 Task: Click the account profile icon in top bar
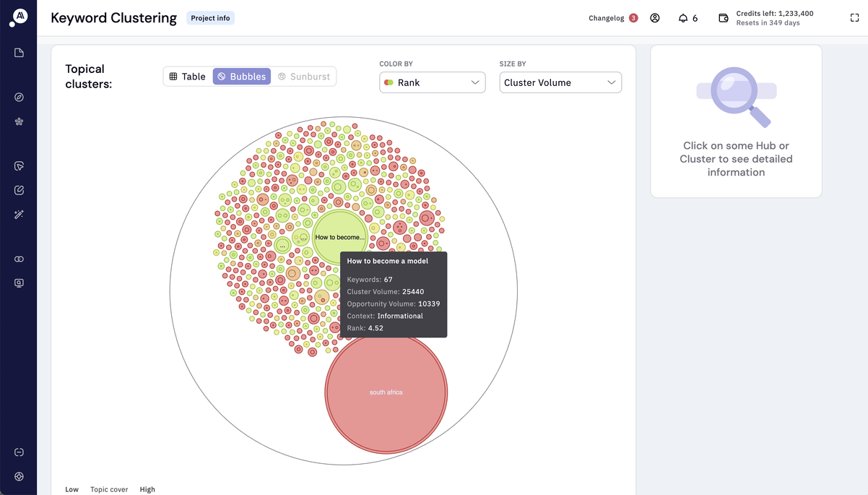pos(655,17)
